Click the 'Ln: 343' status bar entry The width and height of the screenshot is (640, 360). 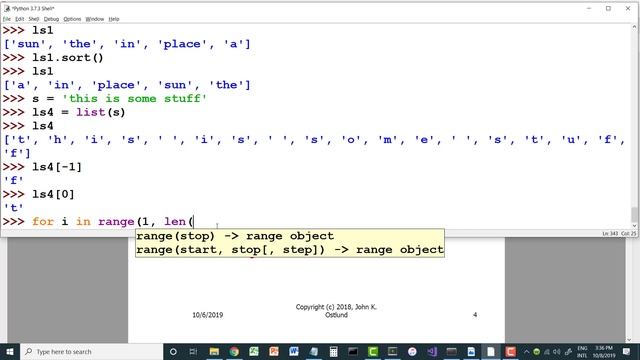point(610,233)
